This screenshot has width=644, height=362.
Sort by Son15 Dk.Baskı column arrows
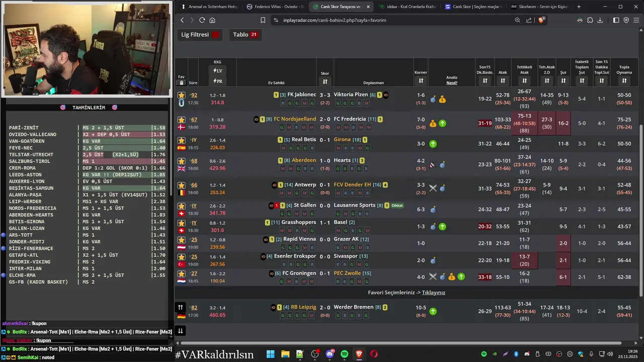(485, 80)
